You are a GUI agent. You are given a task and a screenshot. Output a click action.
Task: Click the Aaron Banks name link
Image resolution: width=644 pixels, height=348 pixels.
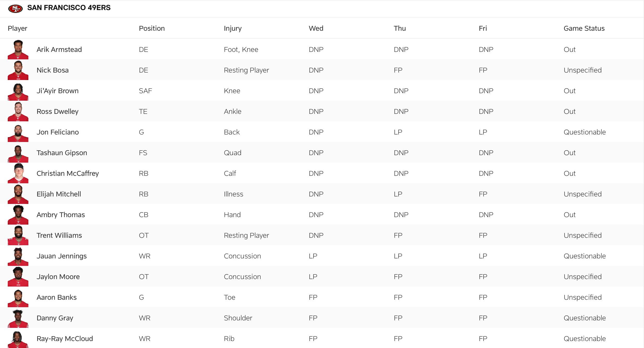[57, 297]
